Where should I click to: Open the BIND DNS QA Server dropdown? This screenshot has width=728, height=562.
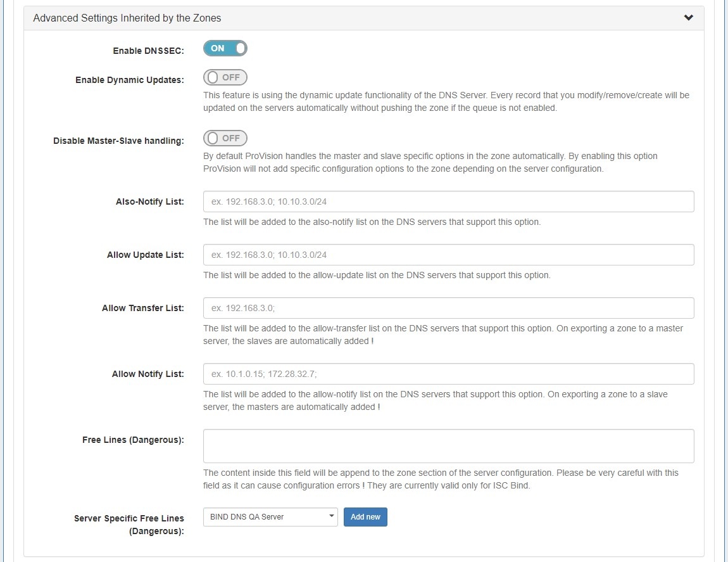[x=270, y=517]
